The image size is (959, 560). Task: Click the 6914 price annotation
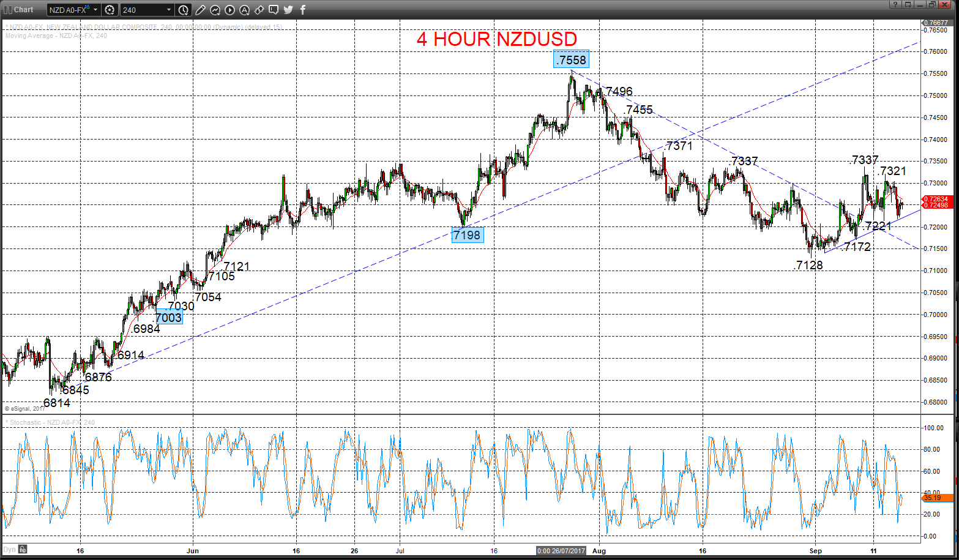coord(130,355)
